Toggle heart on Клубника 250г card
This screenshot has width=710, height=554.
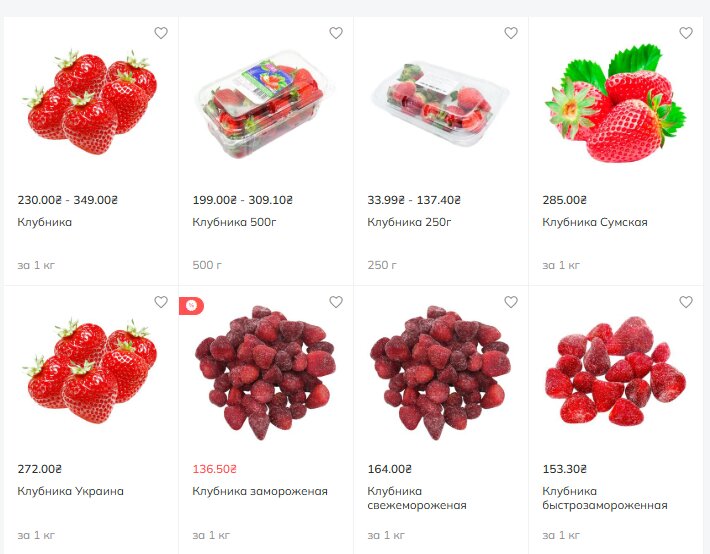[511, 33]
